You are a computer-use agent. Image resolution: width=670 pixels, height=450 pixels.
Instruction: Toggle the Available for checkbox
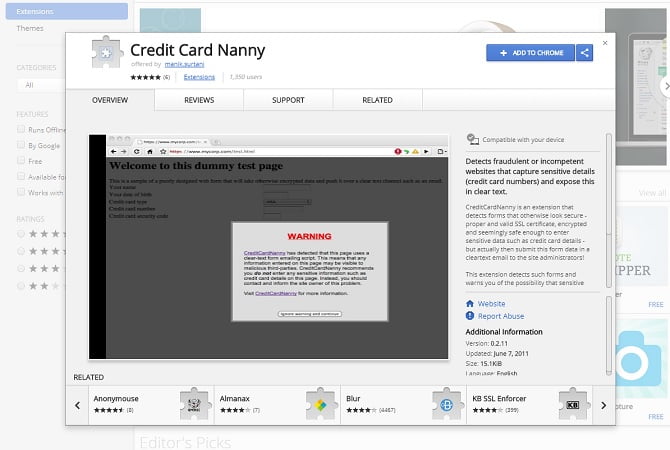21,176
